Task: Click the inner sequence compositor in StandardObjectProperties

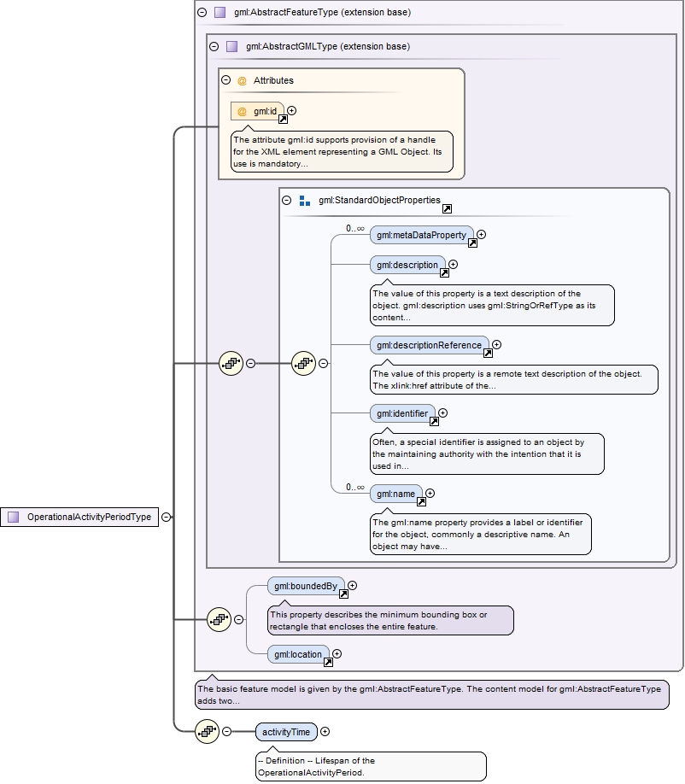Action: click(303, 364)
